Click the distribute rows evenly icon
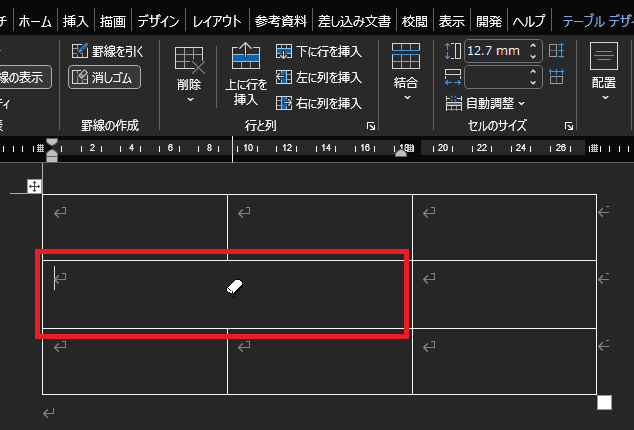Viewport: 634px width, 430px height. coord(557,50)
